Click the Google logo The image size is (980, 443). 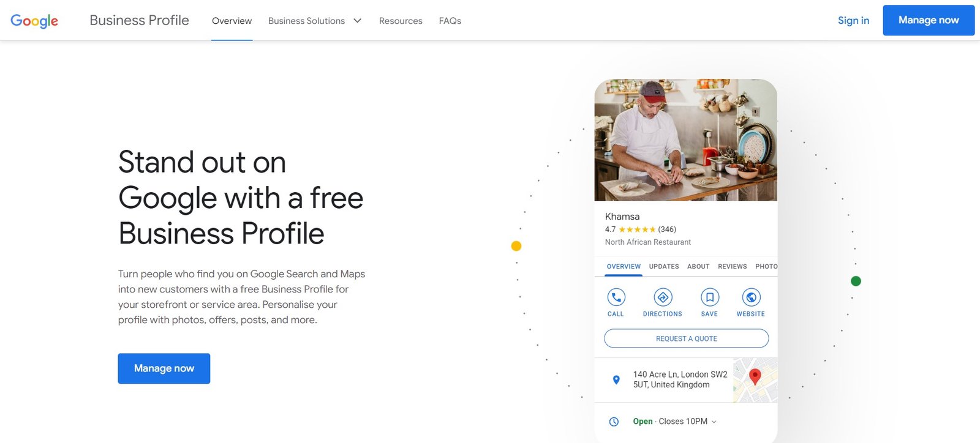[x=34, y=21]
